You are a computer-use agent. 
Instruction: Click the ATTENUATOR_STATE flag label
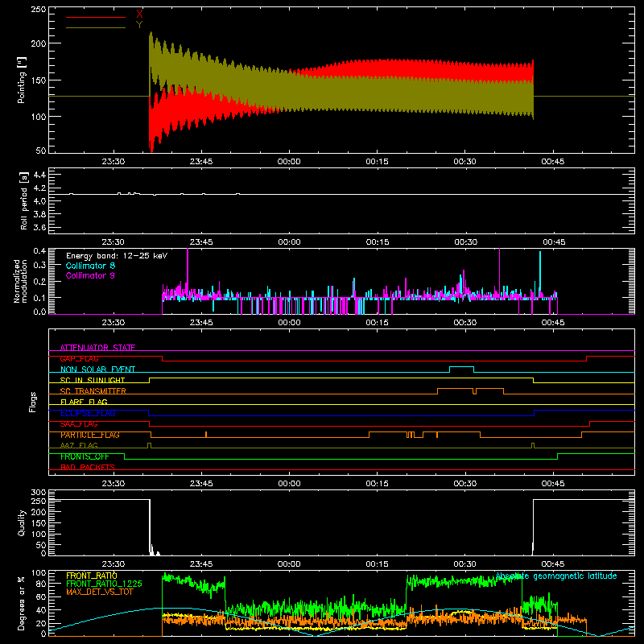point(97,348)
